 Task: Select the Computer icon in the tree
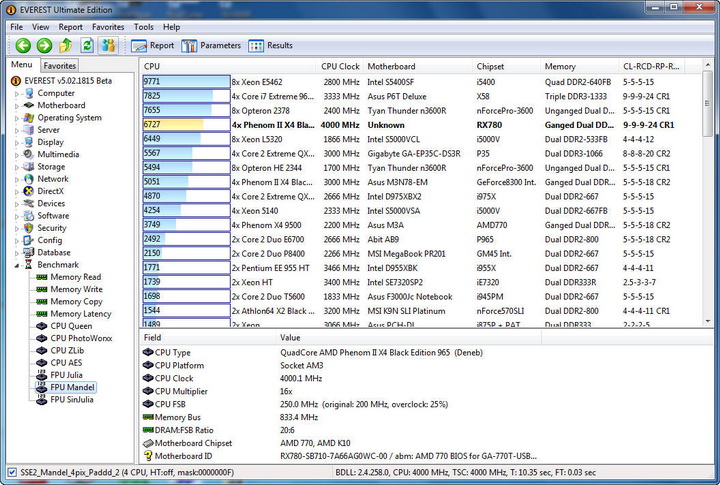pyautogui.click(x=29, y=93)
